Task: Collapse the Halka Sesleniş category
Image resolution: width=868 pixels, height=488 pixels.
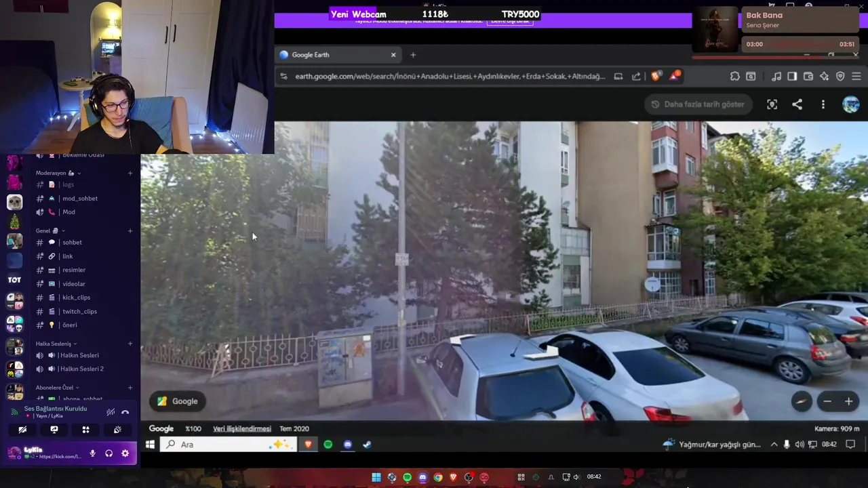Action: [x=56, y=344]
